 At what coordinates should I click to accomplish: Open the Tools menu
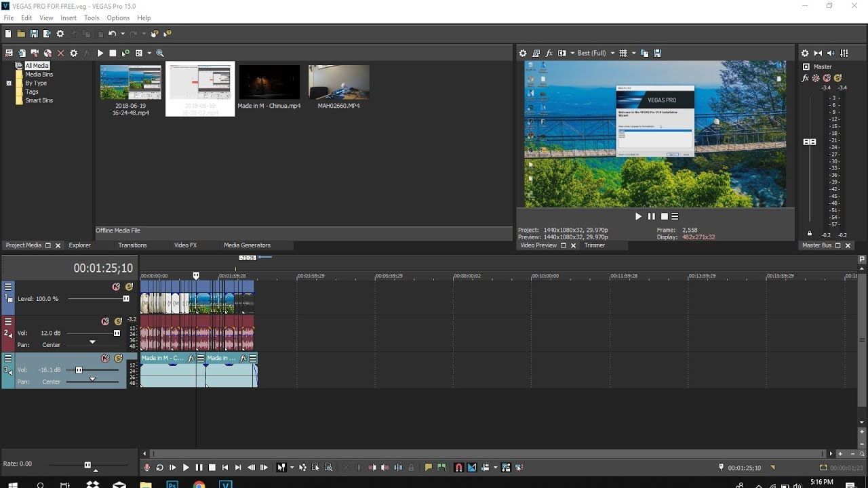coord(92,18)
